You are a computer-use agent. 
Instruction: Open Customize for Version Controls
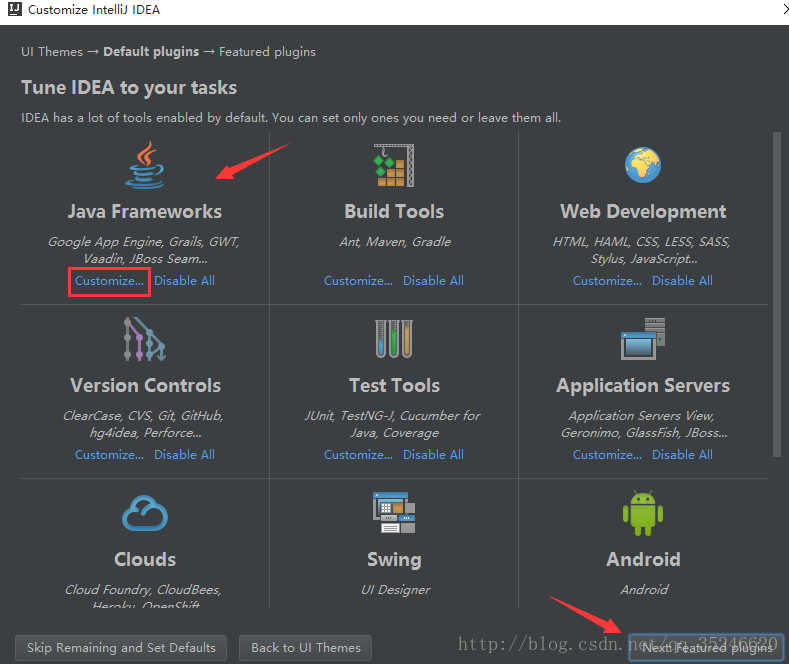(x=109, y=455)
